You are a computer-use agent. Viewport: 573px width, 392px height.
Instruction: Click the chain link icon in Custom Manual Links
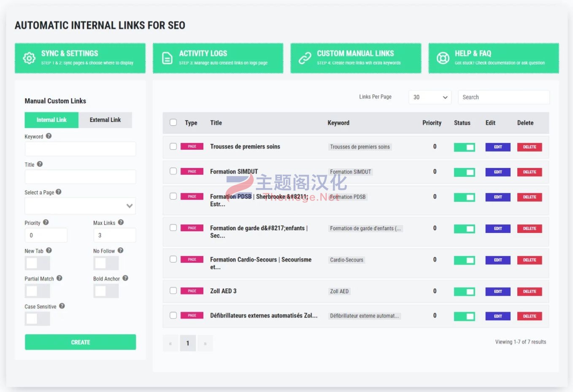(x=305, y=58)
